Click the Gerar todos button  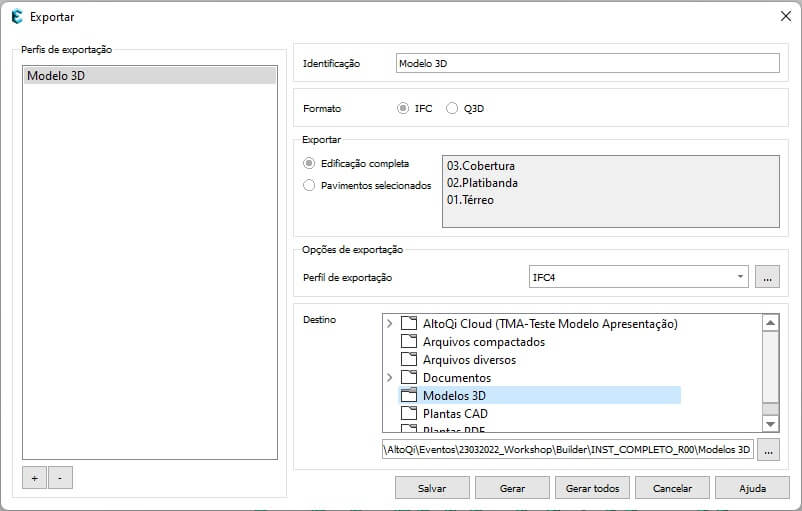click(x=592, y=488)
